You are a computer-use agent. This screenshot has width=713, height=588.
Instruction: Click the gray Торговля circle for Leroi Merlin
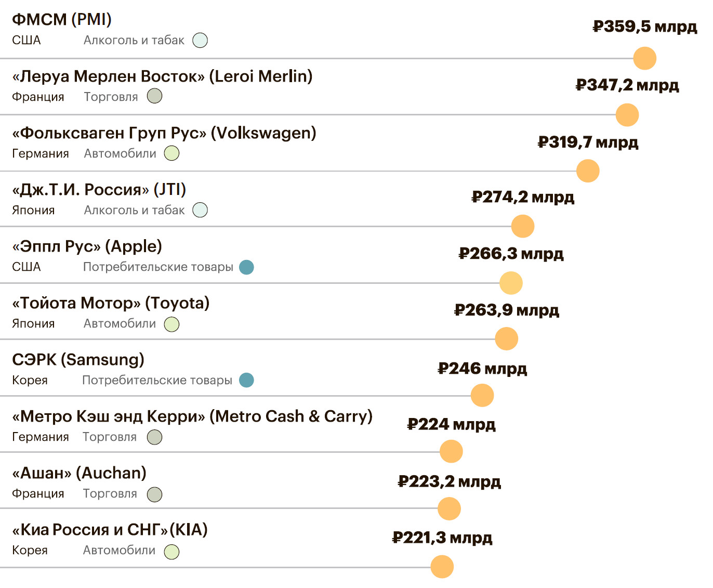point(154,96)
